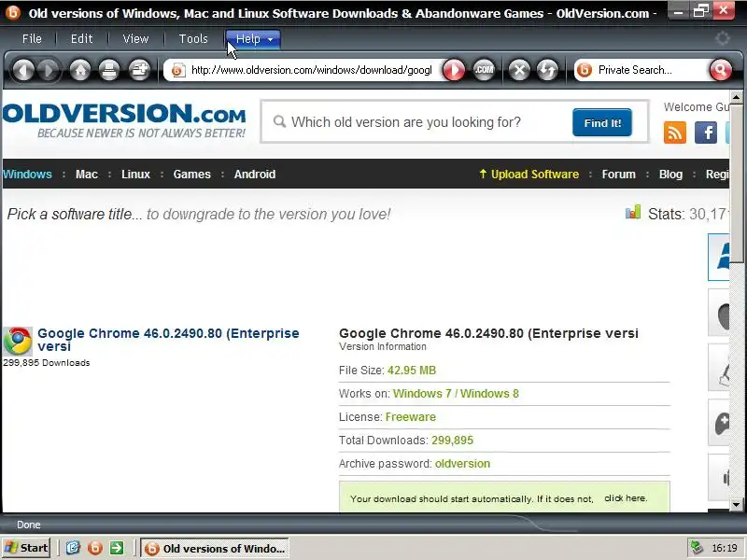Click the Stats bar chart icon

click(x=633, y=213)
